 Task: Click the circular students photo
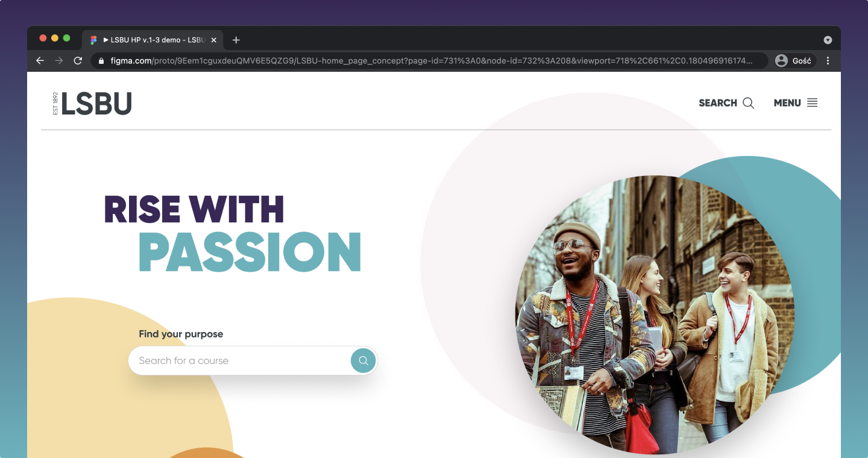coord(654,313)
